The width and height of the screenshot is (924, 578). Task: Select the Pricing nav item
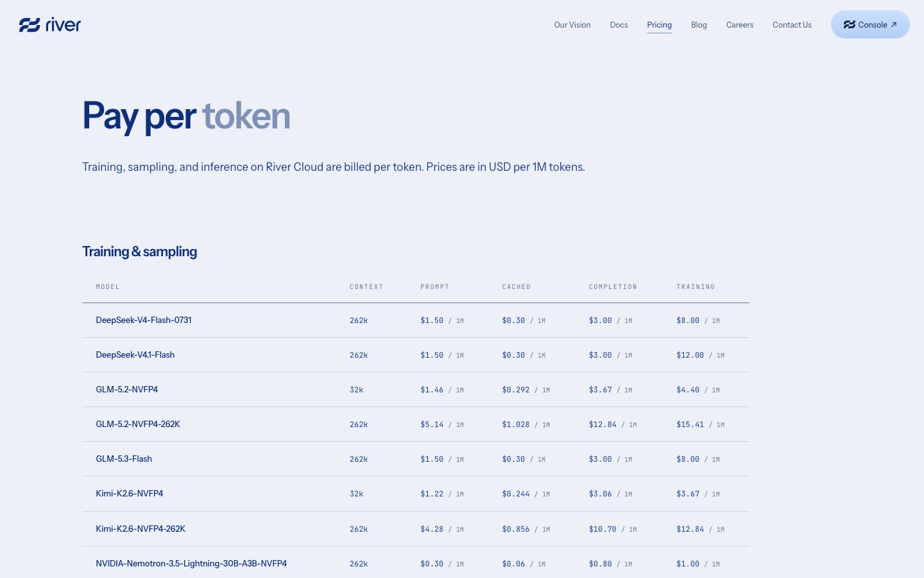659,25
